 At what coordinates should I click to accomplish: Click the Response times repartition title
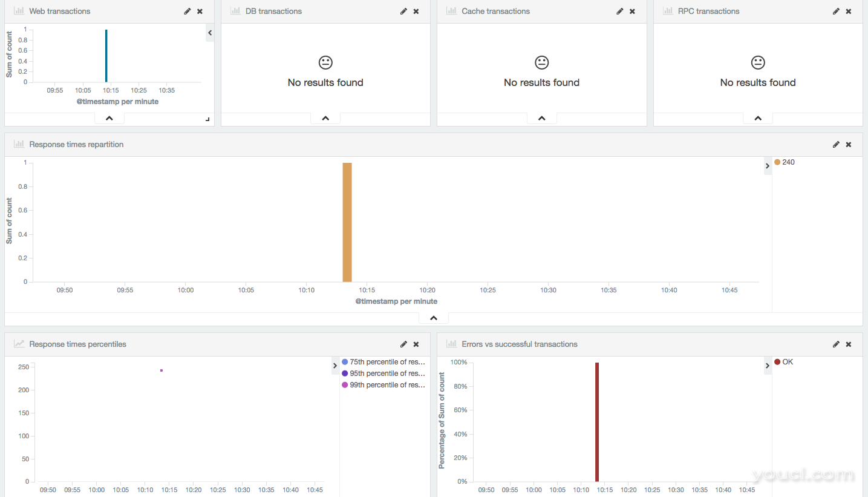tap(76, 145)
